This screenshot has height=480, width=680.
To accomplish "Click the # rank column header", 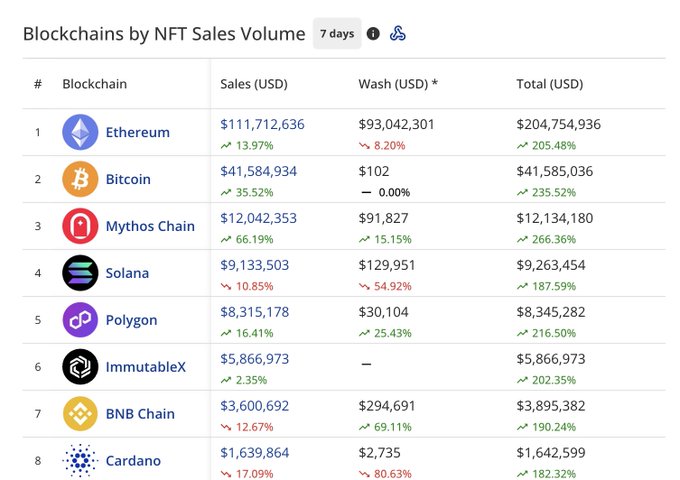I will pos(38,84).
